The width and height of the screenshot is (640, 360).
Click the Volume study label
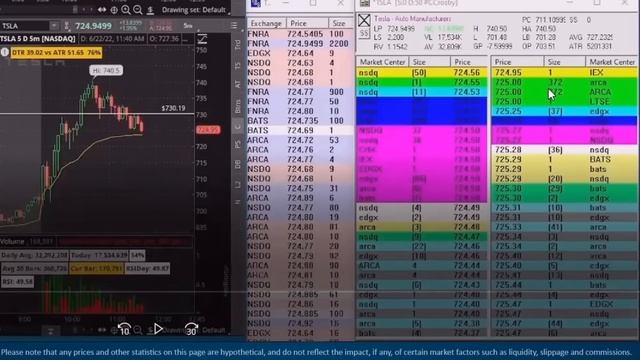tap(12, 242)
